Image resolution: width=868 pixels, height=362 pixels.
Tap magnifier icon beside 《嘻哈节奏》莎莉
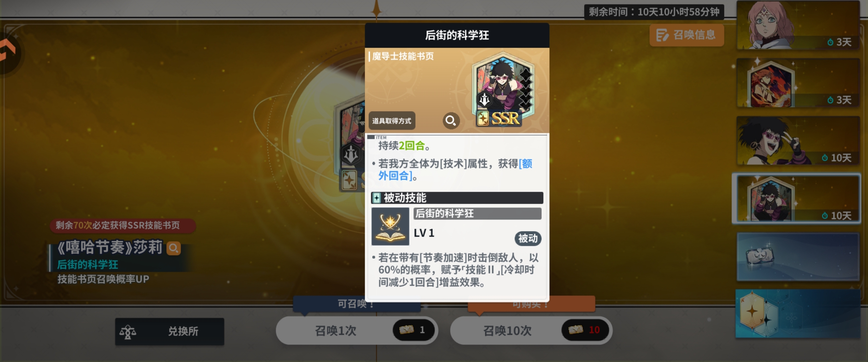[174, 248]
